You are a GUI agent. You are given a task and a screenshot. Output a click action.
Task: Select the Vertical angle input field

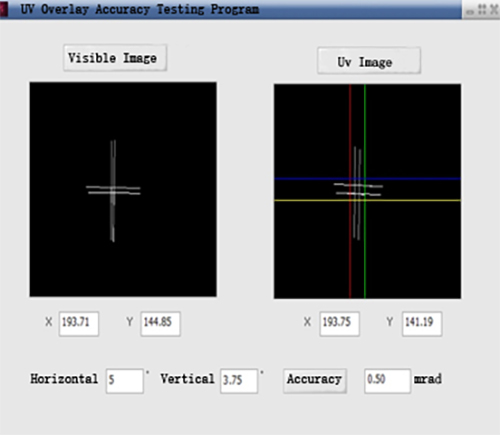[x=239, y=381]
